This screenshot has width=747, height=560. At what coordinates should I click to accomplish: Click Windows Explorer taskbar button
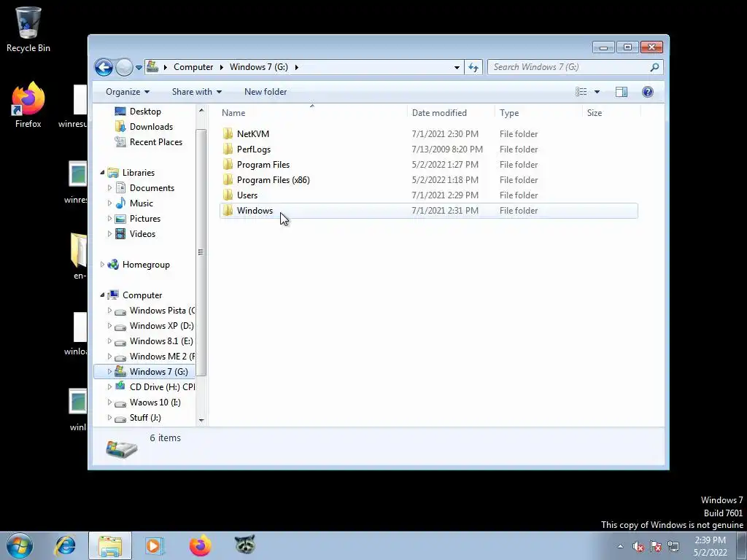click(110, 545)
